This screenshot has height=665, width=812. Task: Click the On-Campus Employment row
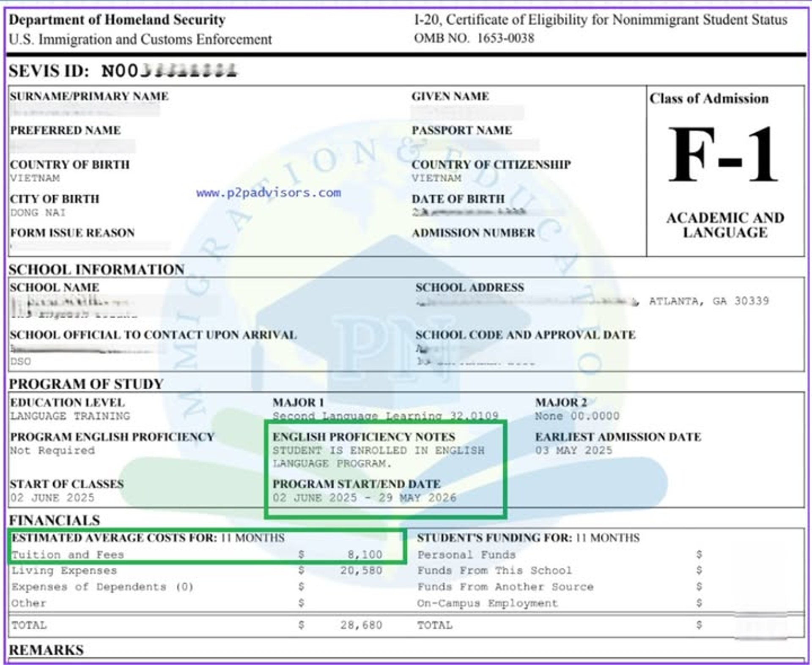488,603
